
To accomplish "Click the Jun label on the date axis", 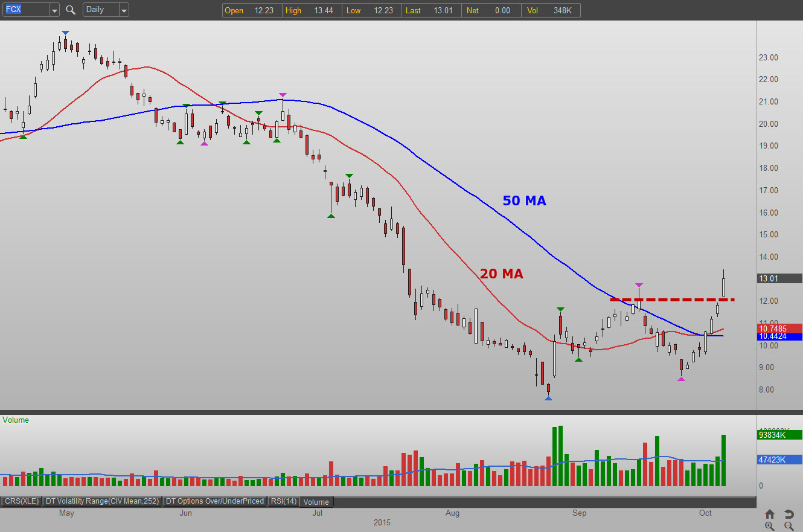I will (x=186, y=513).
